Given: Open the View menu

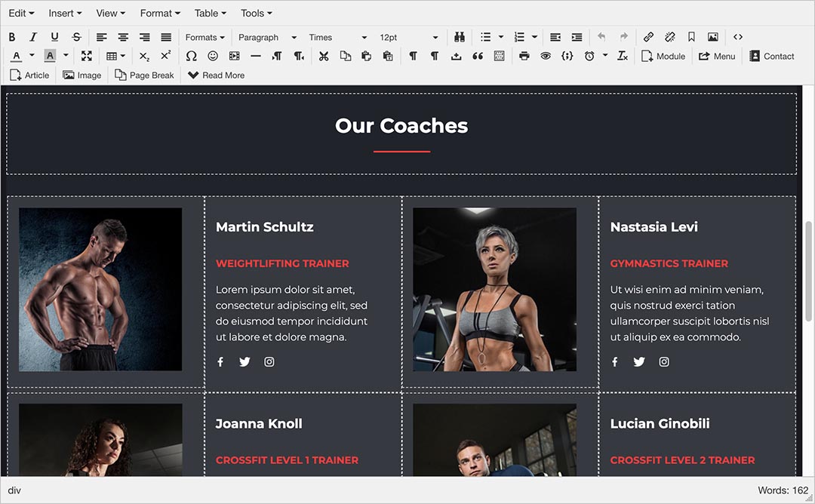Looking at the screenshot, I should coord(111,13).
